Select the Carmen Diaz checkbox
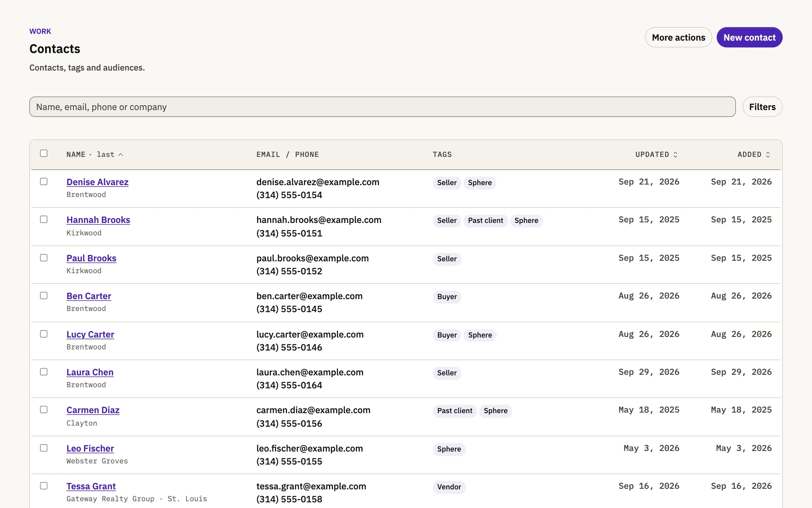This screenshot has width=812, height=508. (x=44, y=410)
